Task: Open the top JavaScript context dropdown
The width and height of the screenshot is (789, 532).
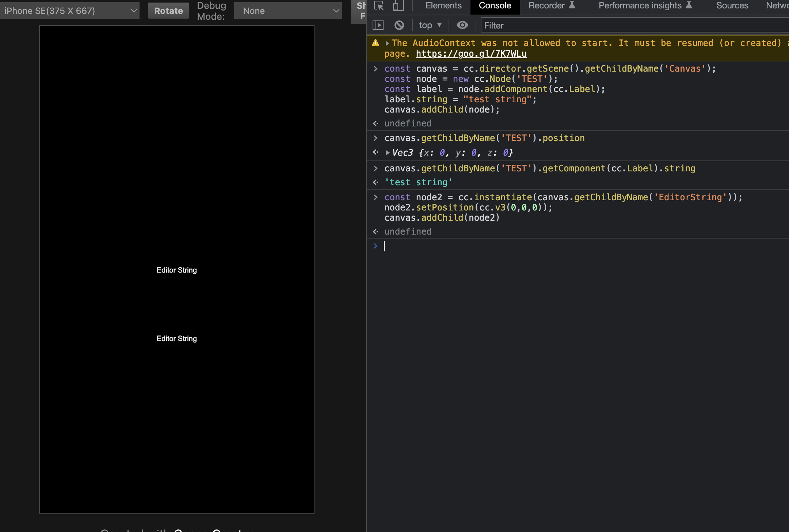Action: tap(430, 25)
